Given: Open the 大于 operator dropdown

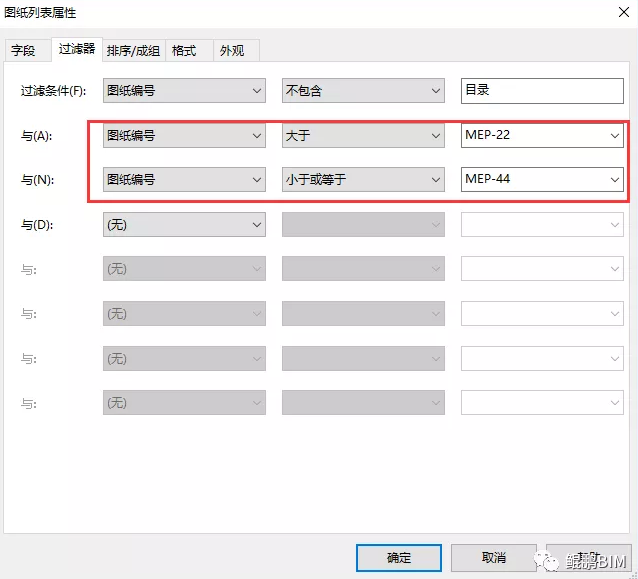Looking at the screenshot, I should (363, 135).
